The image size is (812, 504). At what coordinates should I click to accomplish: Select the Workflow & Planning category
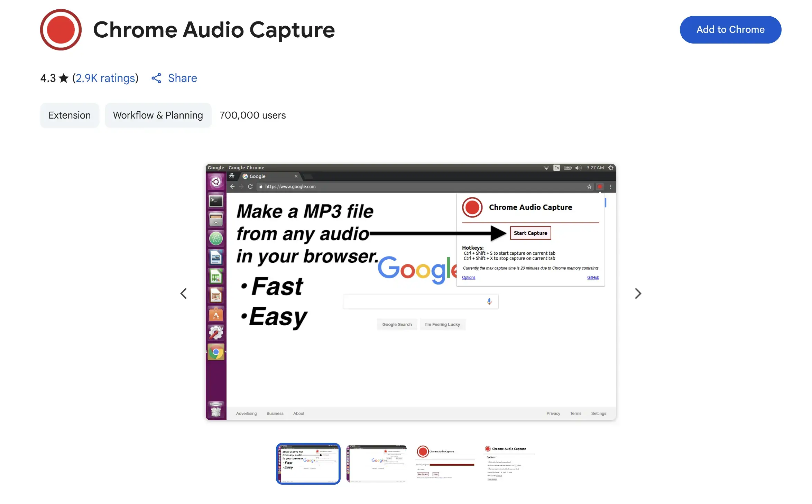[x=158, y=115]
